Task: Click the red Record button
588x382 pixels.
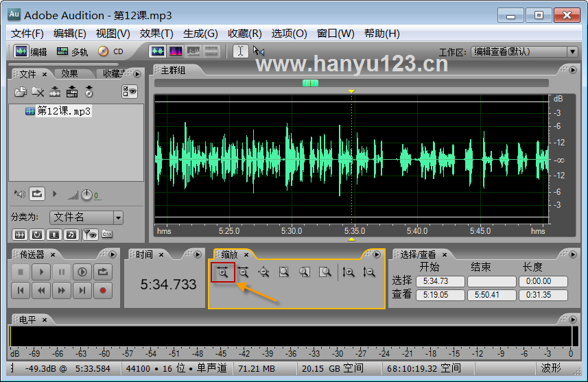Action: (x=103, y=291)
